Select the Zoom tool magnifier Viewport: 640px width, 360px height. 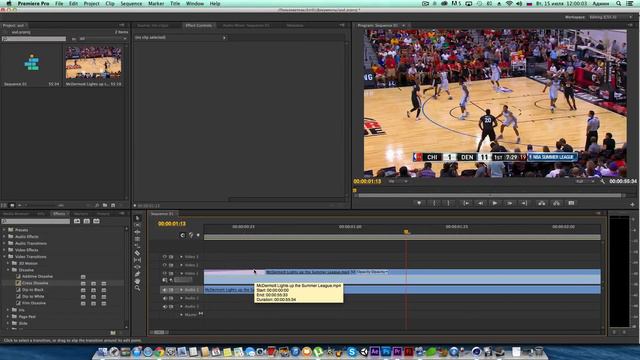click(x=138, y=288)
